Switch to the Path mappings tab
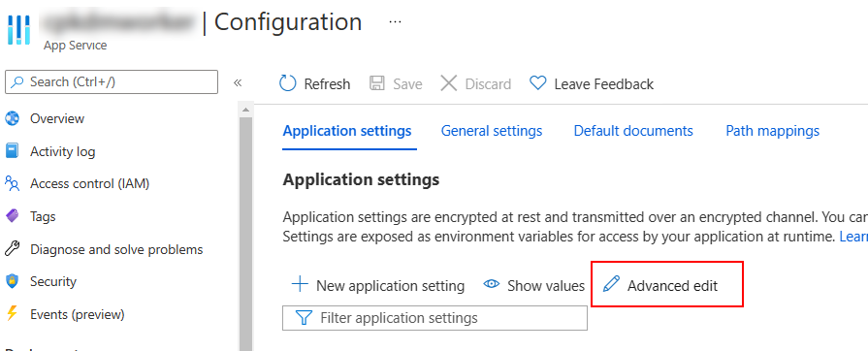The width and height of the screenshot is (868, 351). (x=772, y=131)
